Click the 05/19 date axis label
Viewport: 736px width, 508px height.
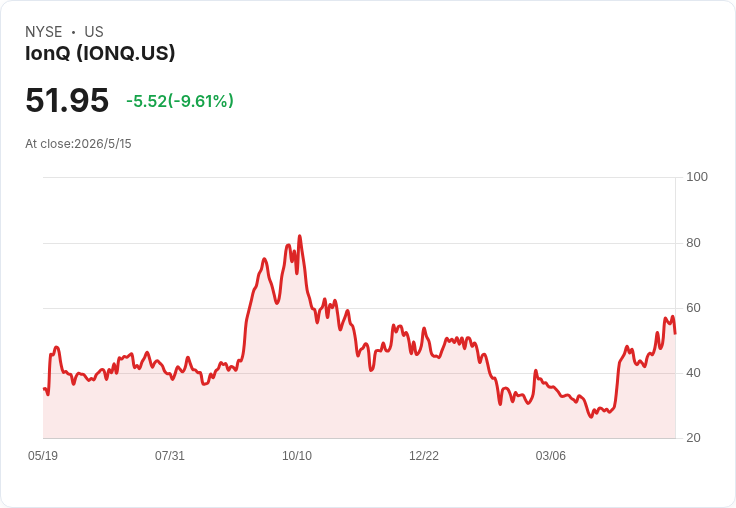pyautogui.click(x=43, y=455)
